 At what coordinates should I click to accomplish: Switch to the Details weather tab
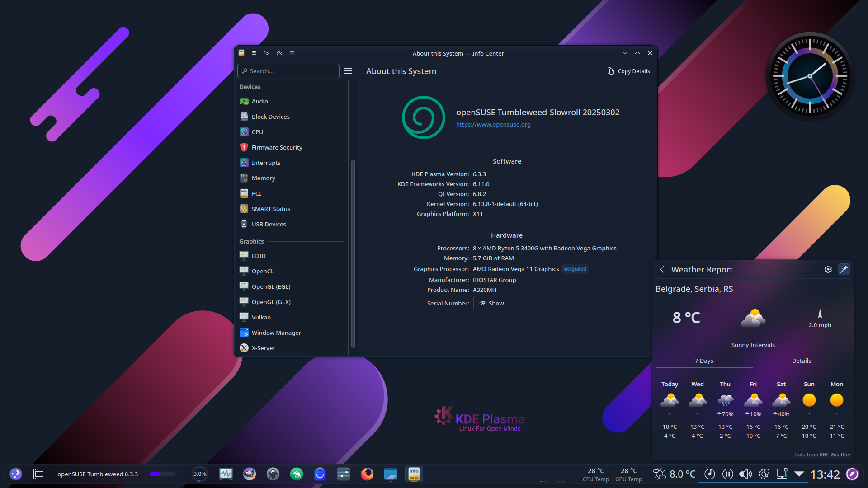pos(802,361)
